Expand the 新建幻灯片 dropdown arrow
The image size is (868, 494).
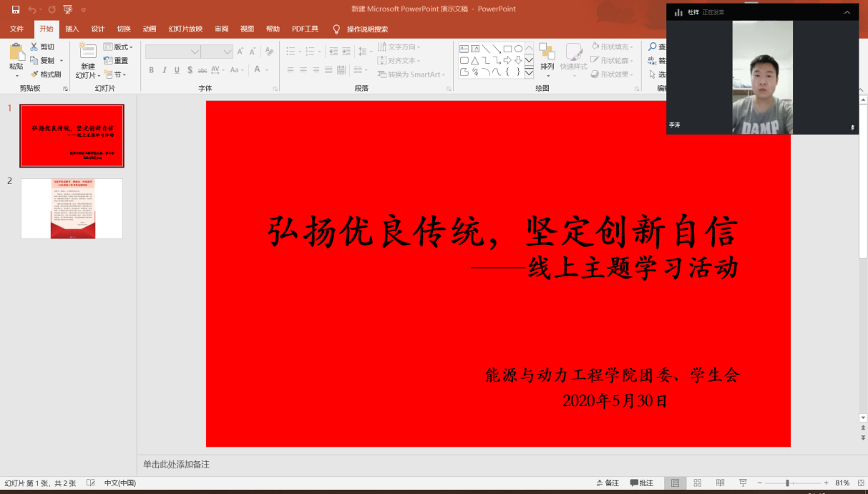99,74
